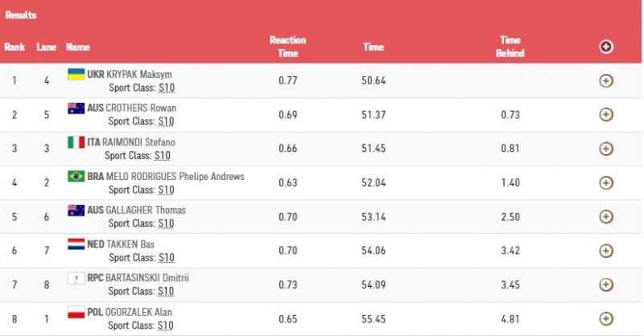
Task: Show more for GALLAGHER Thomas row
Action: coord(606,216)
